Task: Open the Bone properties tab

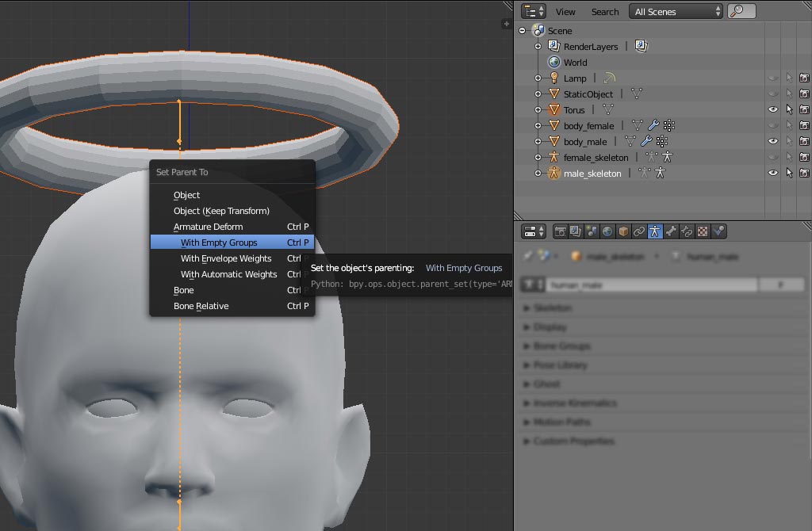Action: (x=671, y=231)
